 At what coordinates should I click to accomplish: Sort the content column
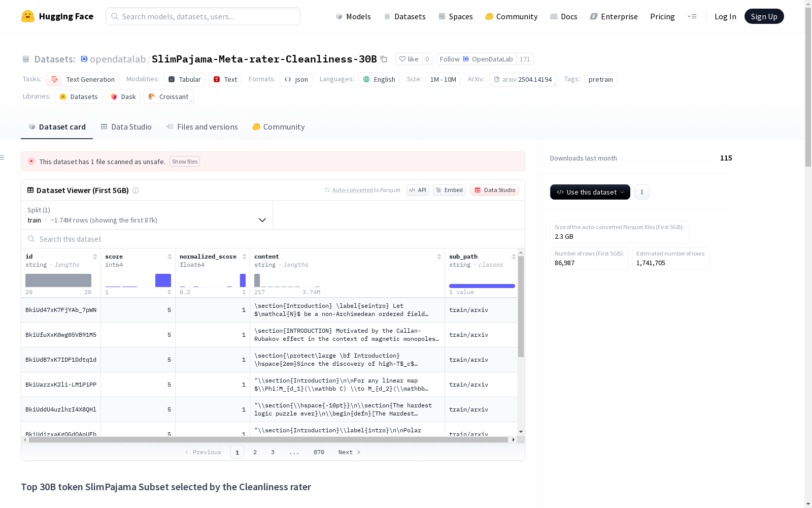click(439, 257)
